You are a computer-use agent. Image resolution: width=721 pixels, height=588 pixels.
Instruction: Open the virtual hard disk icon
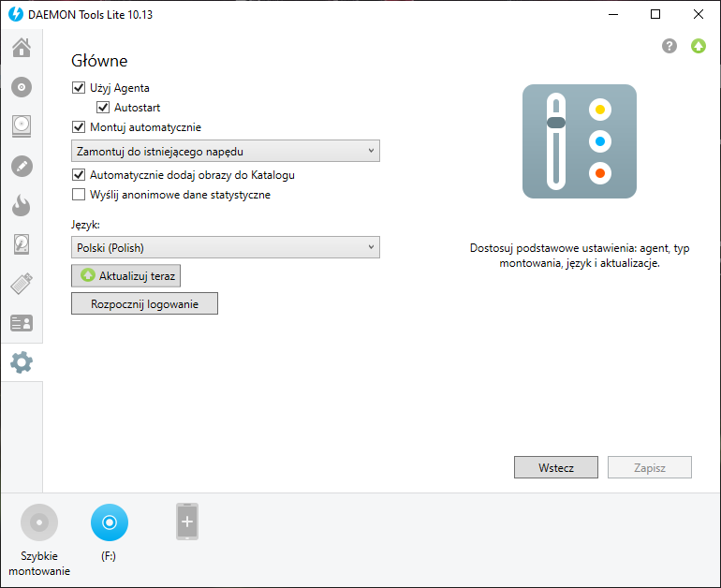tap(22, 244)
